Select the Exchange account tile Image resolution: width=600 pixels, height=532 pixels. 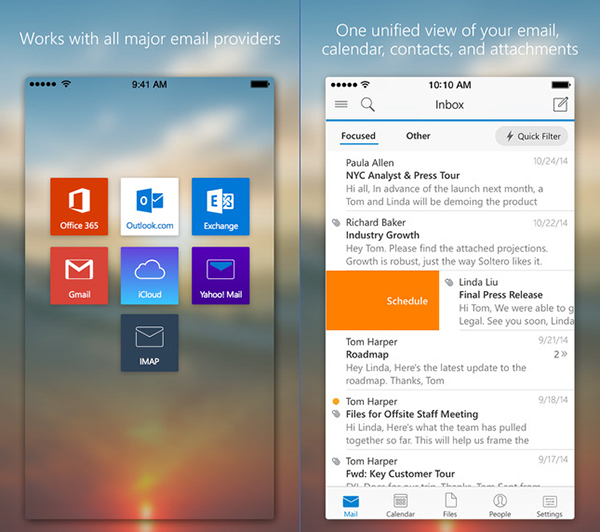coord(220,206)
